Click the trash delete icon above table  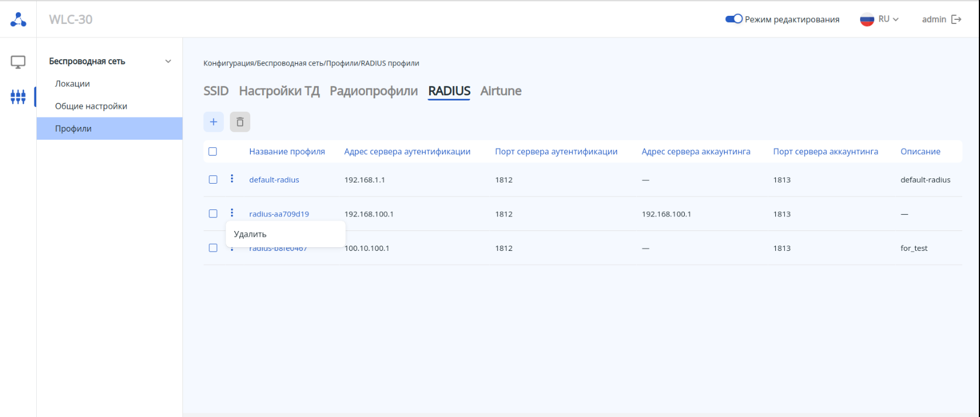click(x=240, y=122)
